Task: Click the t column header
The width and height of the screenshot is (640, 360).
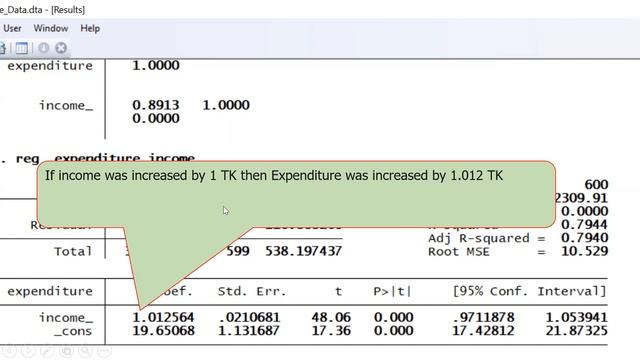Action: tap(338, 291)
